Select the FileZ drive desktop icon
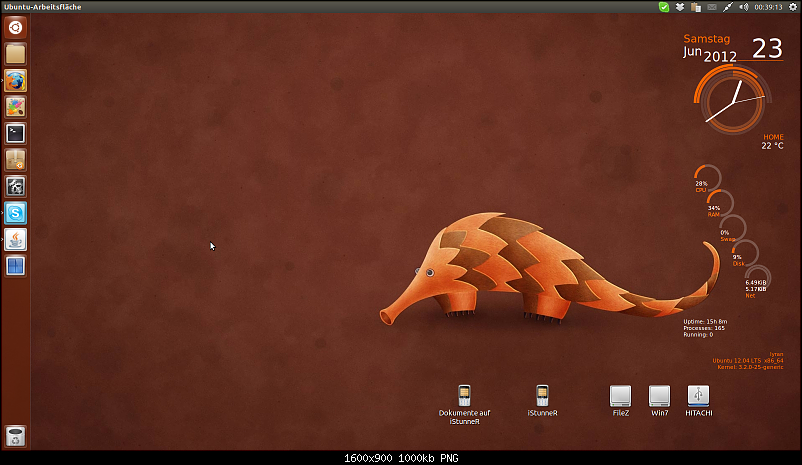Screen dimensions: 802x465 [x=620, y=401]
